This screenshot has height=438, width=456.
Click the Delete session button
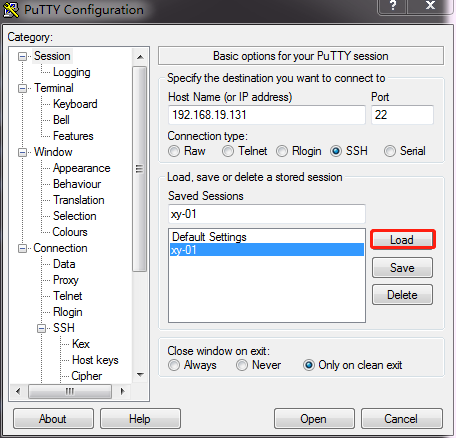click(x=402, y=295)
